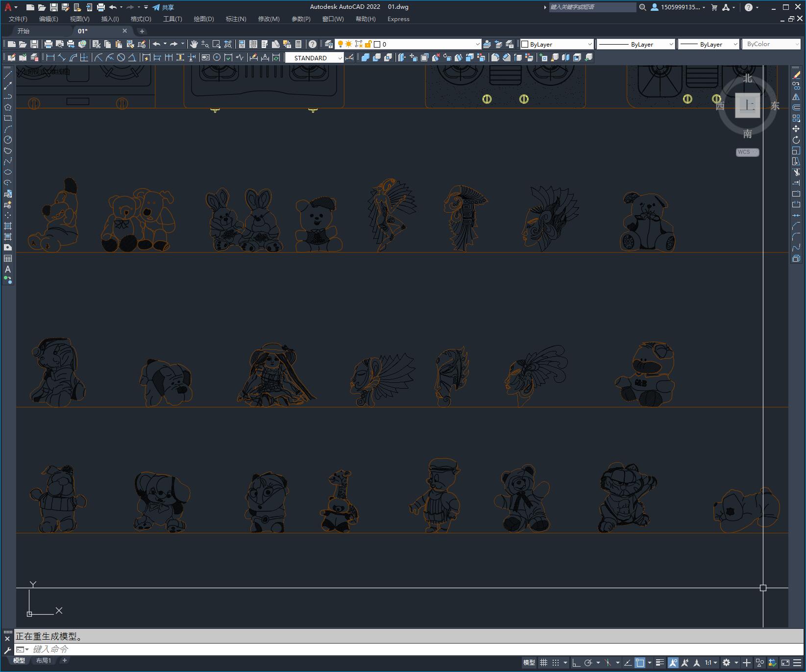Toggle Clean Screen mode
This screenshot has width=806, height=672.
pos(785,663)
